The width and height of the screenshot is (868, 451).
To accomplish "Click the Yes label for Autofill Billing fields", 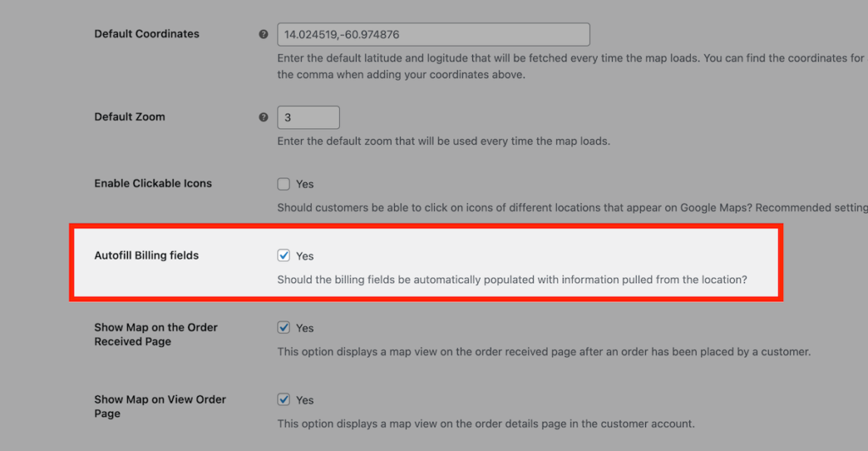I will click(x=304, y=256).
